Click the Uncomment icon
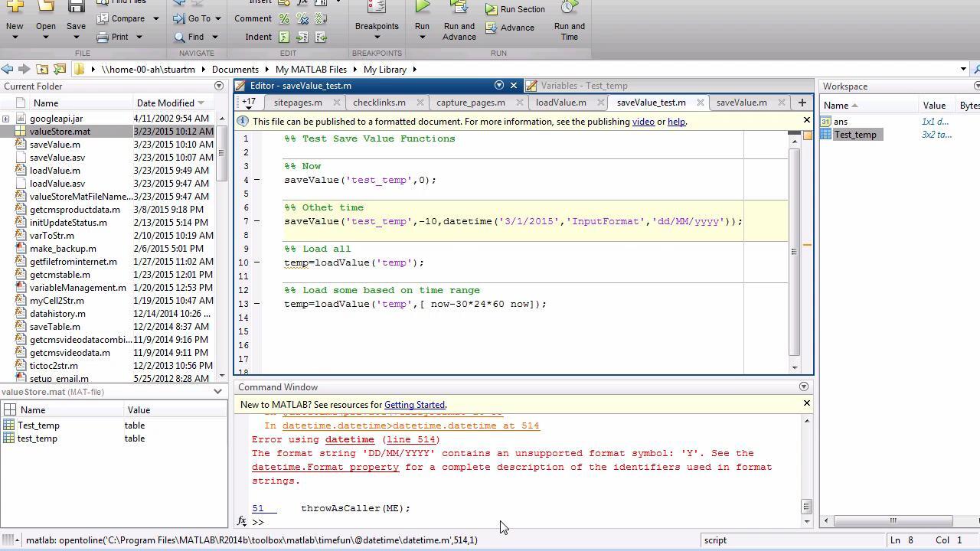This screenshot has height=551, width=980. (x=302, y=18)
